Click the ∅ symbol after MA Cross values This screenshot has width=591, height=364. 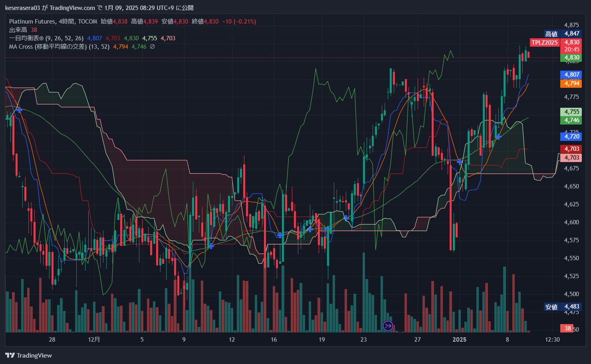coord(152,47)
